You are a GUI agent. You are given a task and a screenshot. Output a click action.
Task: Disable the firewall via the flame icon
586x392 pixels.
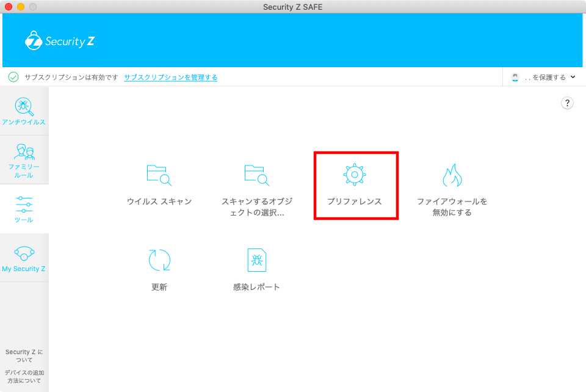452,176
